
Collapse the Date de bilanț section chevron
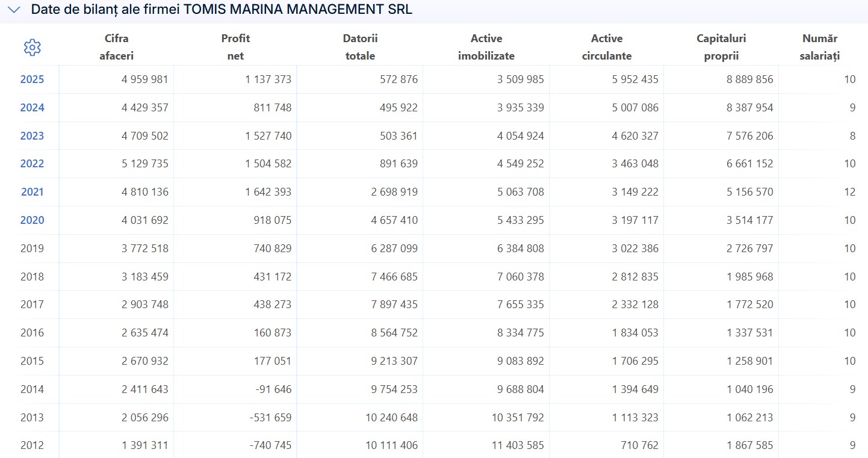(x=15, y=10)
